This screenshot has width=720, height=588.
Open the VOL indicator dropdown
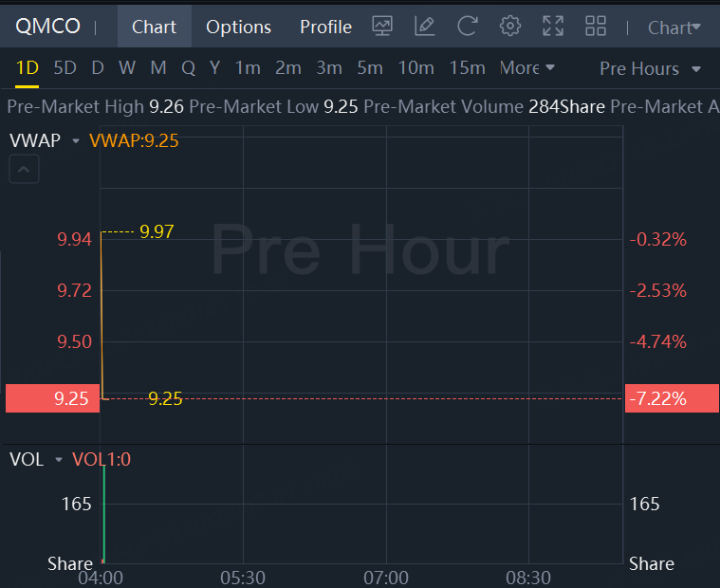58,459
